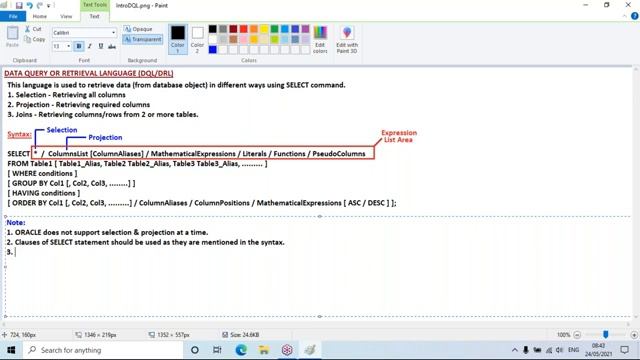The image size is (640, 360).
Task: Pick the dark gray color swatch
Action: pyautogui.click(x=223, y=29)
